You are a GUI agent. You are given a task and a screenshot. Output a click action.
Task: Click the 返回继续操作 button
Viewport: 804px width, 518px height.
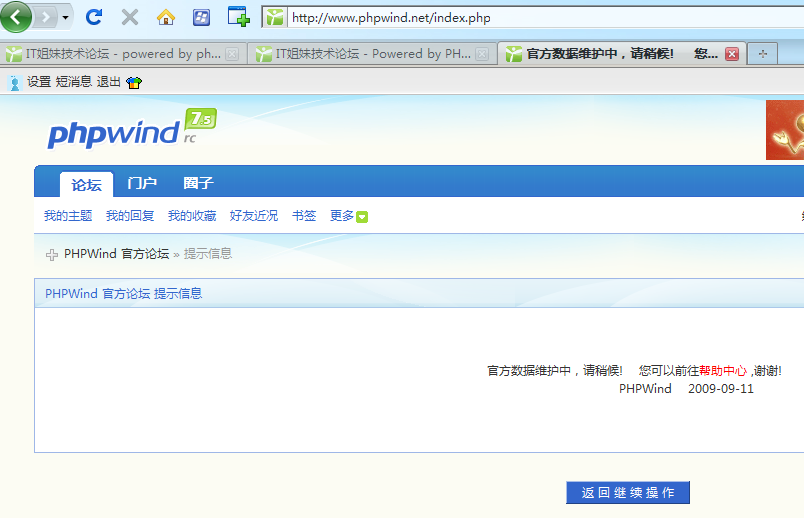click(x=628, y=493)
